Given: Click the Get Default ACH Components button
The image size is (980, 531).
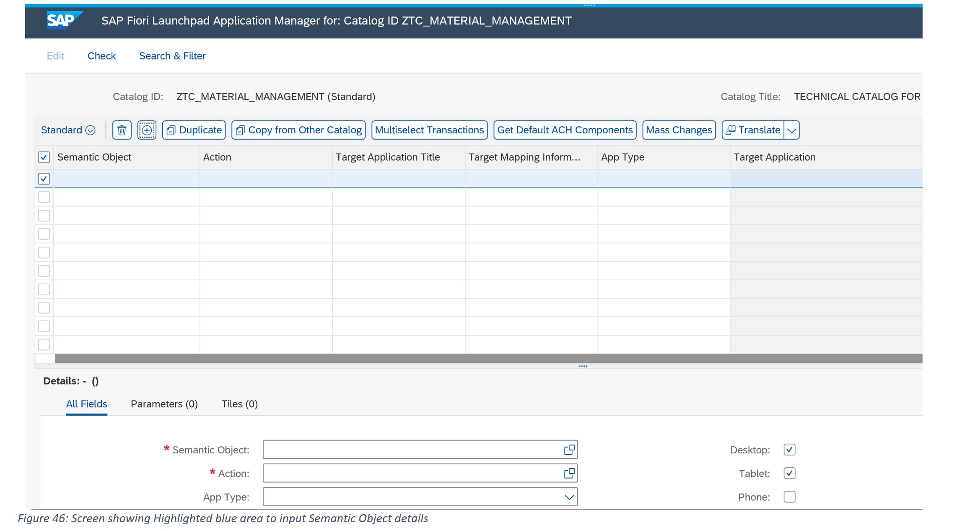Looking at the screenshot, I should (x=565, y=130).
